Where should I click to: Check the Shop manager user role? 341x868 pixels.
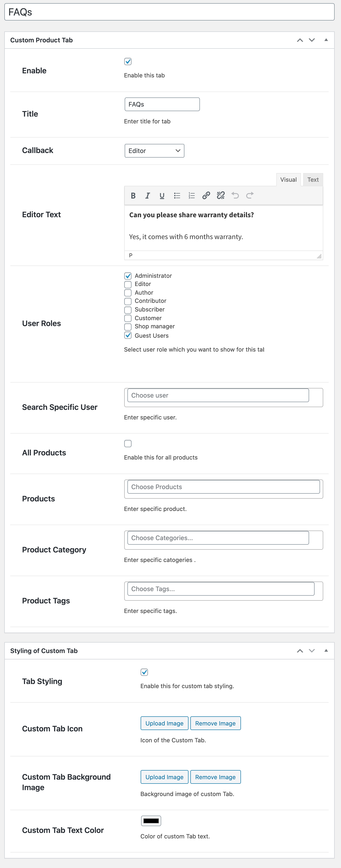[128, 327]
